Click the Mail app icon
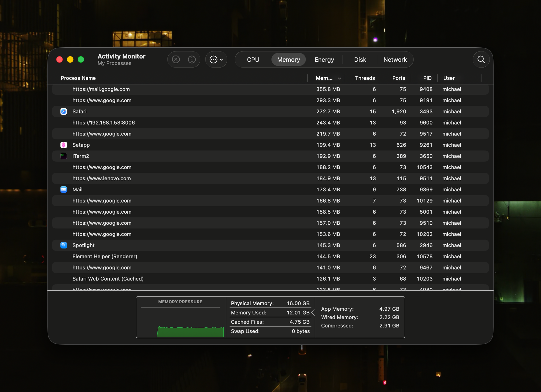541x392 pixels. click(x=64, y=190)
